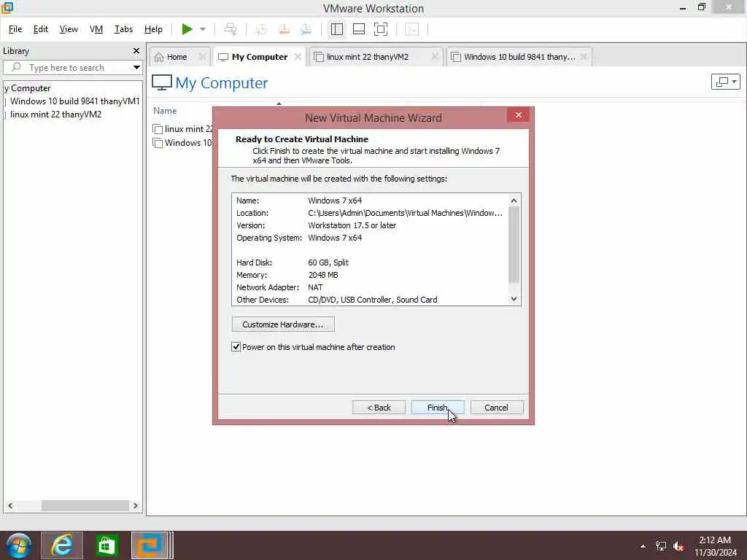Open the VM menu
747x560 pixels.
(x=96, y=29)
